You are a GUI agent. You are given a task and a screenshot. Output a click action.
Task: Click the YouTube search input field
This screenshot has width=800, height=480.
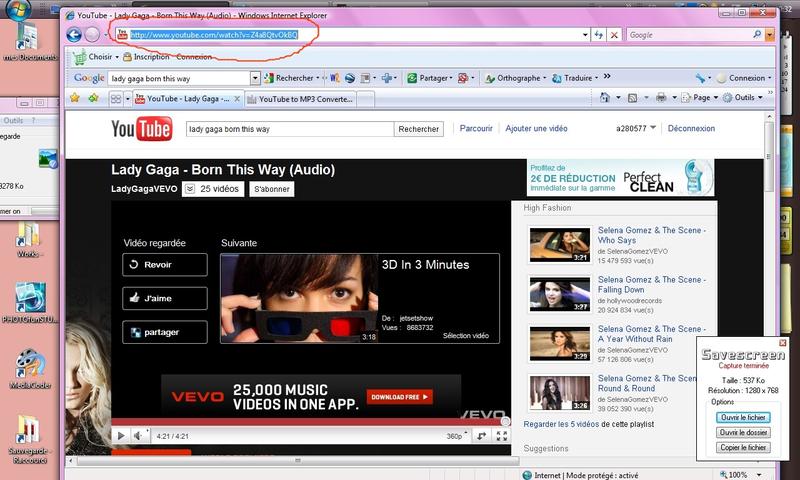click(x=289, y=129)
